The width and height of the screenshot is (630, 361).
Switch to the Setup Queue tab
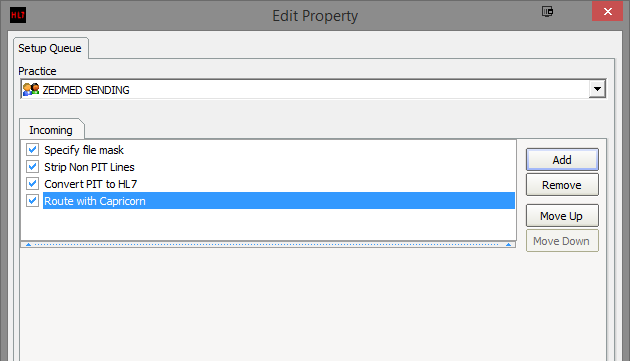click(x=50, y=48)
